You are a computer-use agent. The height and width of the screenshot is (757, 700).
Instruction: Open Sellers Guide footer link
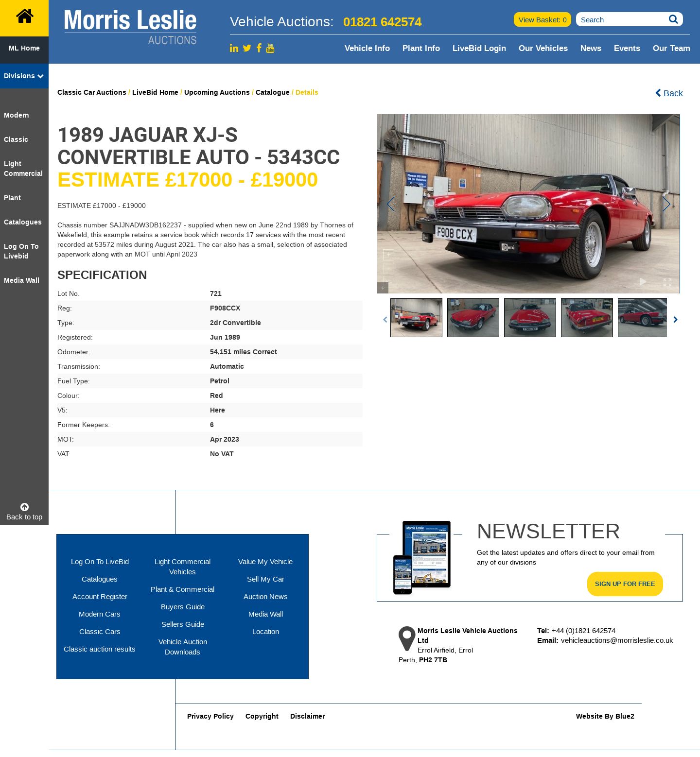coord(183,624)
